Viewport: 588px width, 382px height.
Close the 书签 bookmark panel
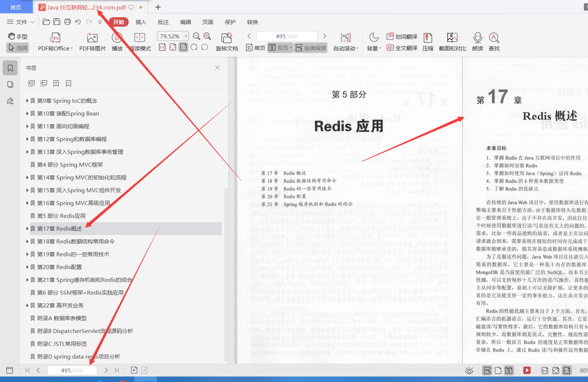[x=217, y=68]
